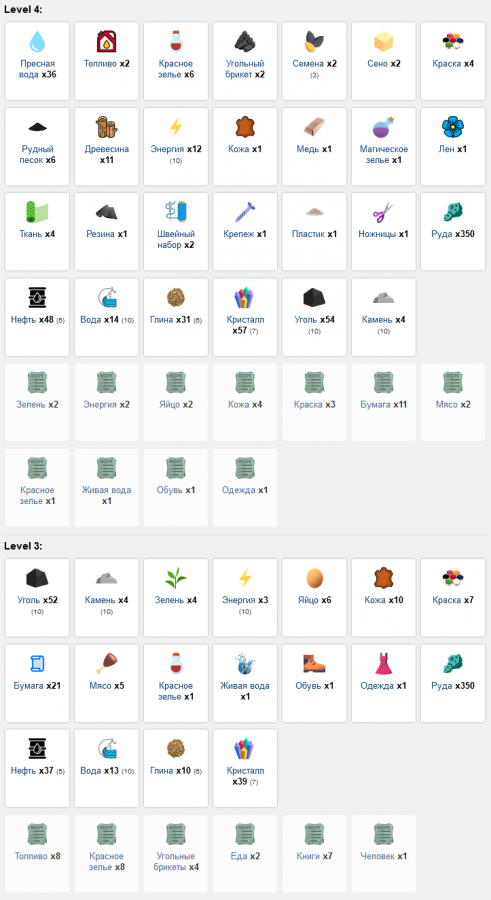Click the Зелень x2 recipe link

[x=37, y=405]
